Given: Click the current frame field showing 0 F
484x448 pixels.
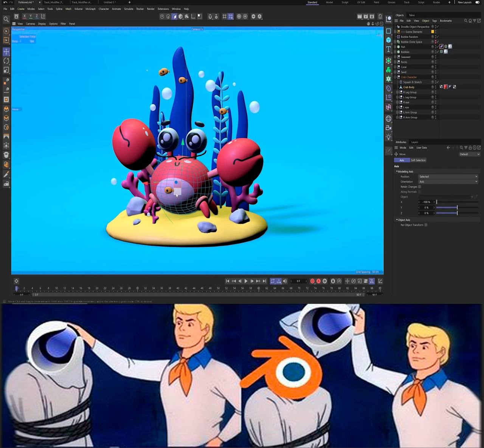Looking at the screenshot, I should click(299, 281).
